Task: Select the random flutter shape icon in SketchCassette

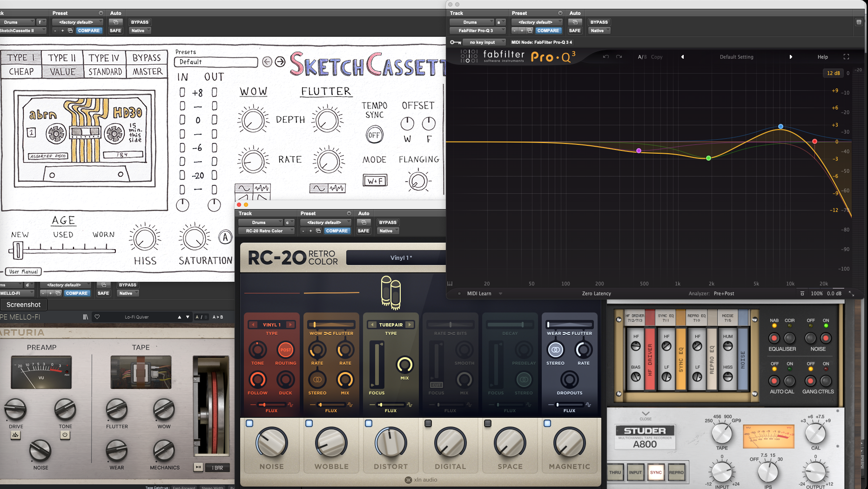Action: coord(337,188)
